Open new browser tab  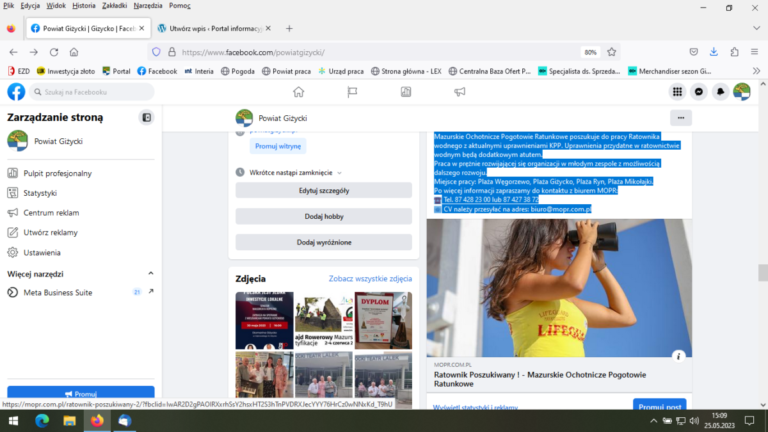[x=289, y=28]
